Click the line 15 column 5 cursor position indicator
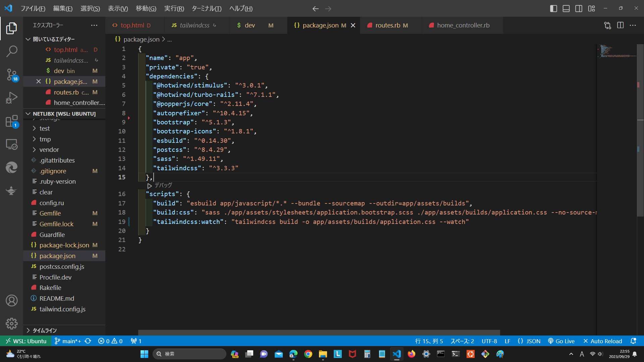Image resolution: width=644 pixels, height=362 pixels. (x=429, y=341)
